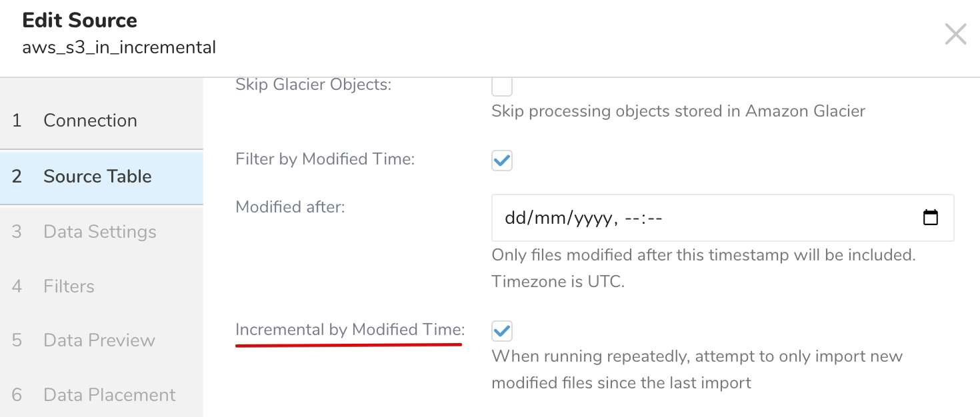Jump to the Data Preview step
This screenshot has width=980, height=417.
[x=99, y=340]
